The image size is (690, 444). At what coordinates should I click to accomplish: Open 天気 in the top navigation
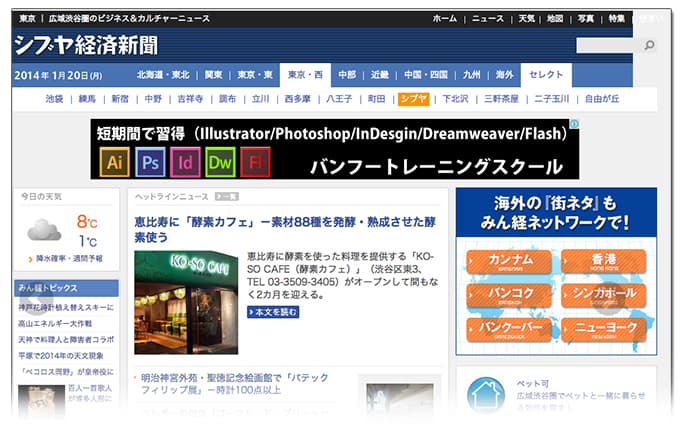(526, 18)
